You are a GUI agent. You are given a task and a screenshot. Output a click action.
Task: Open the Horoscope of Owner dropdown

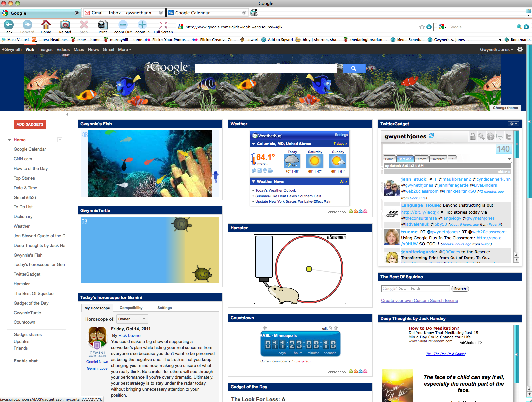(x=132, y=319)
